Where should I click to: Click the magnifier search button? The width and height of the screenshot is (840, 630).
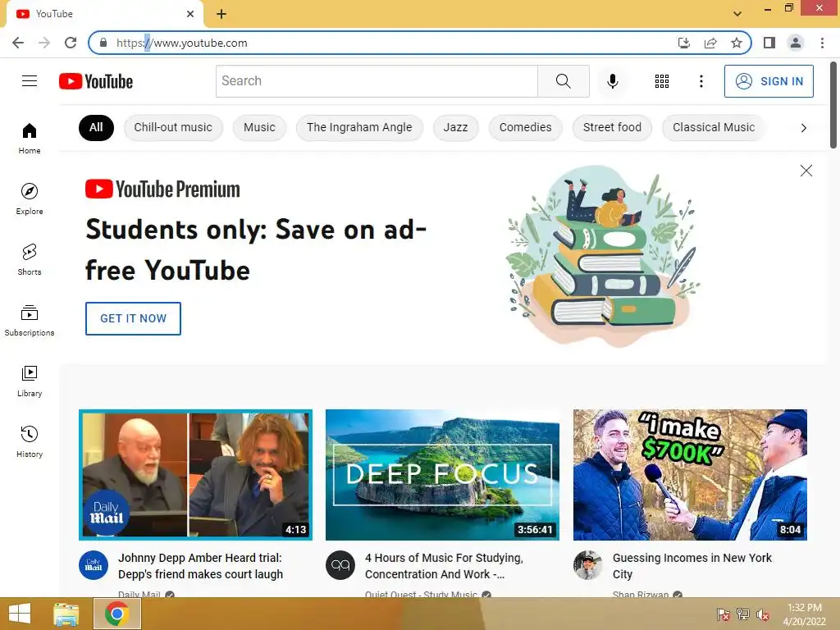pyautogui.click(x=563, y=81)
